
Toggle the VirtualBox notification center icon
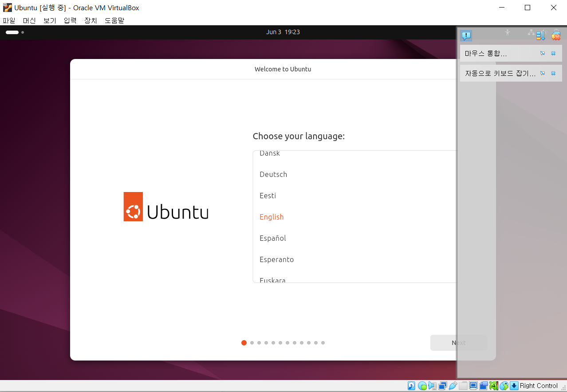click(x=466, y=35)
